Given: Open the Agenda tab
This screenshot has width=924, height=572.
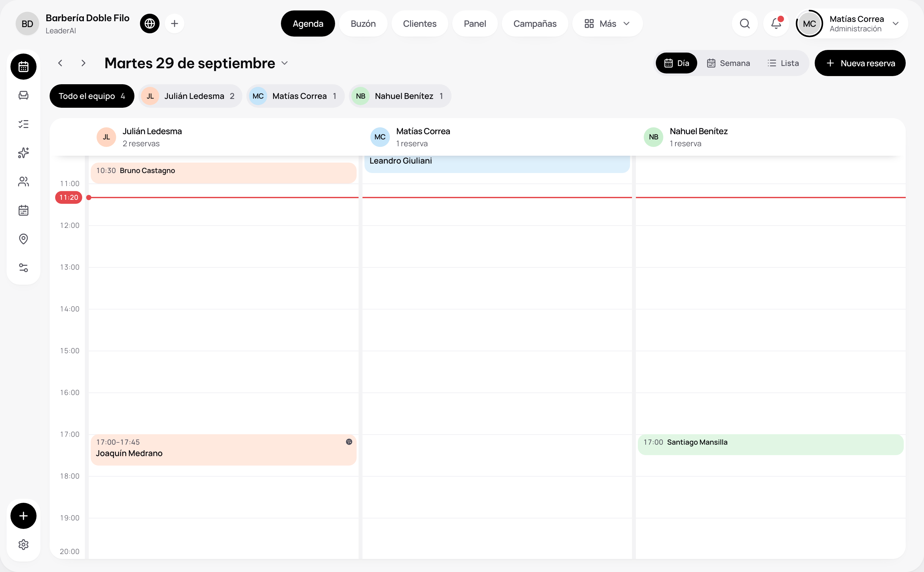Looking at the screenshot, I should pos(308,24).
